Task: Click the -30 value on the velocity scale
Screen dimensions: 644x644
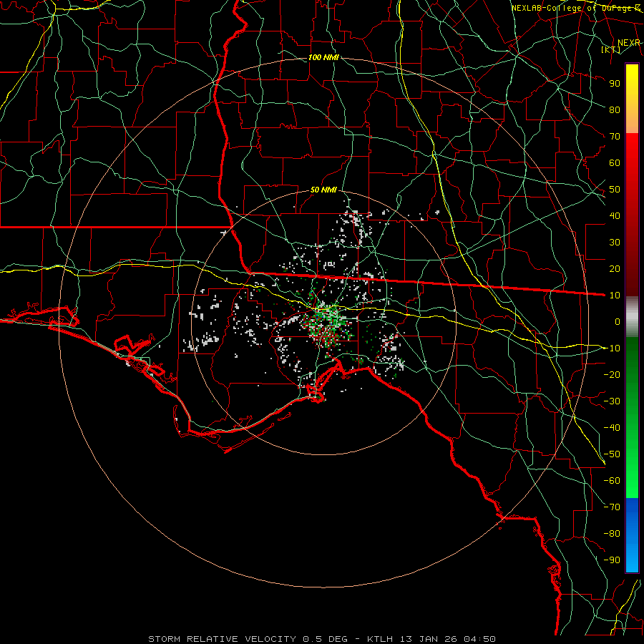Action: coord(612,401)
